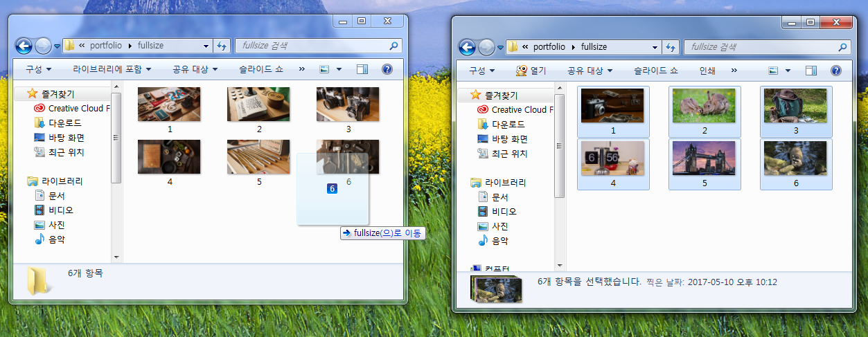Open help in the left window

387,69
